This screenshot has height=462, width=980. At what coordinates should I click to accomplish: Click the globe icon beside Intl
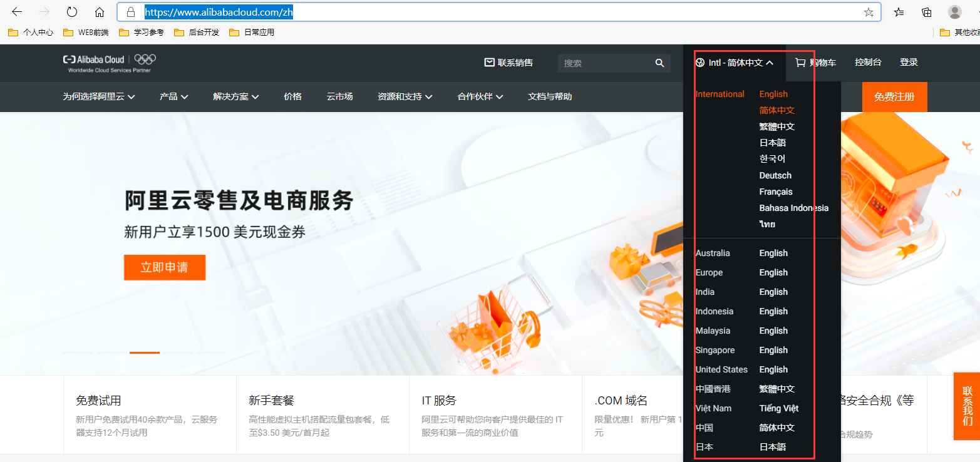point(700,63)
